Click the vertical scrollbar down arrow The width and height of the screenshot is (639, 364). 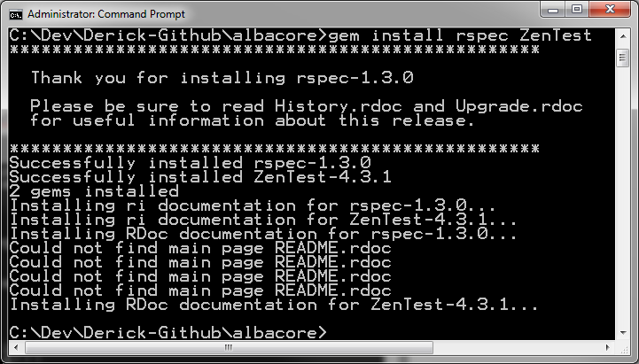(x=623, y=333)
